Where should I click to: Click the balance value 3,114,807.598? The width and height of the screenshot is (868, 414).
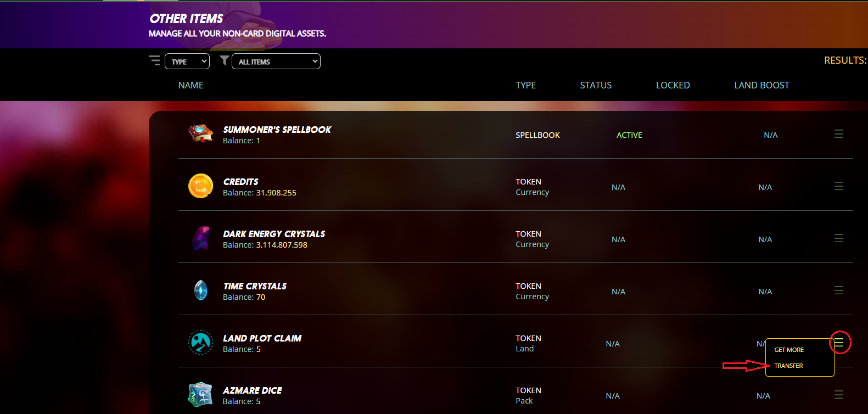(x=282, y=245)
